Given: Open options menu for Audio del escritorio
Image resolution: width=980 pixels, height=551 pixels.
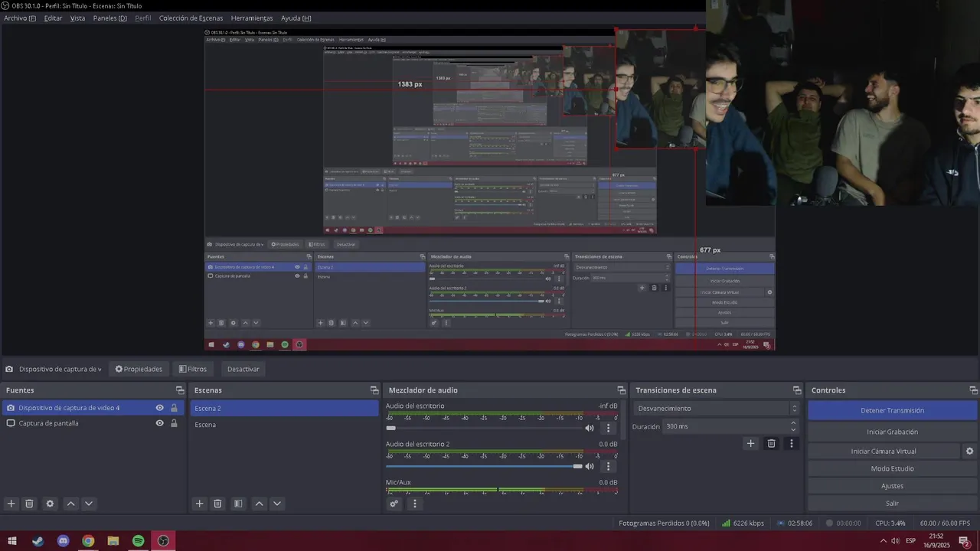Looking at the screenshot, I should pos(609,428).
